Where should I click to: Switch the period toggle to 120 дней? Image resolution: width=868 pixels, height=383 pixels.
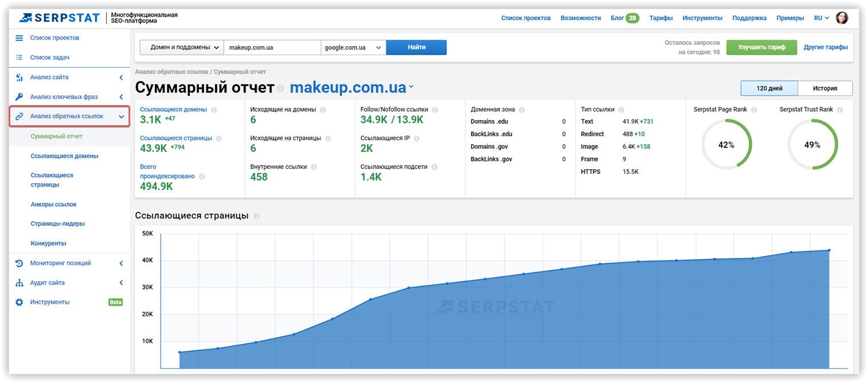pyautogui.click(x=769, y=88)
